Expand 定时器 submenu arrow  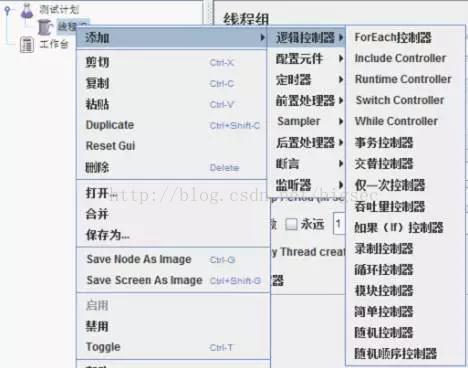[341, 80]
